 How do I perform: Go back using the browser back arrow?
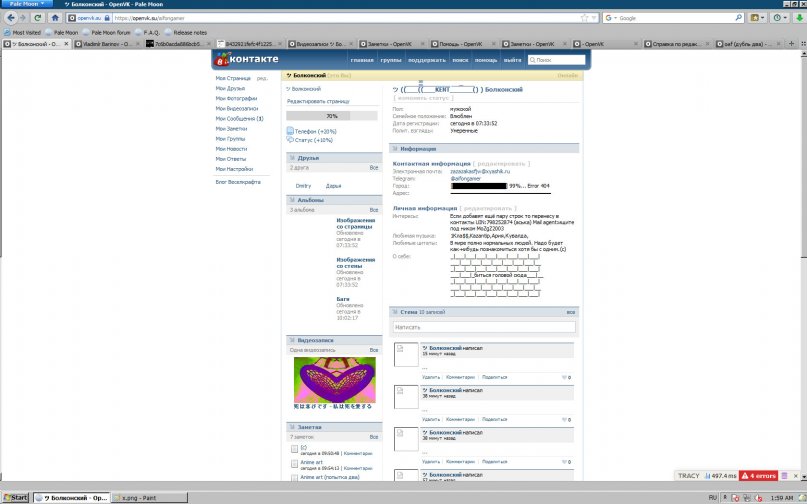[x=11, y=18]
